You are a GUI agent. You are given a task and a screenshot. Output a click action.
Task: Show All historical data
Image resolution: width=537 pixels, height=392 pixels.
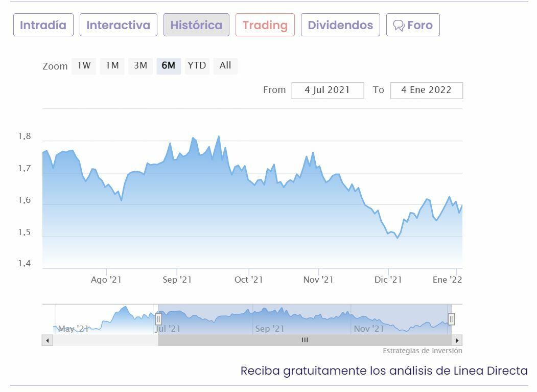pyautogui.click(x=225, y=65)
